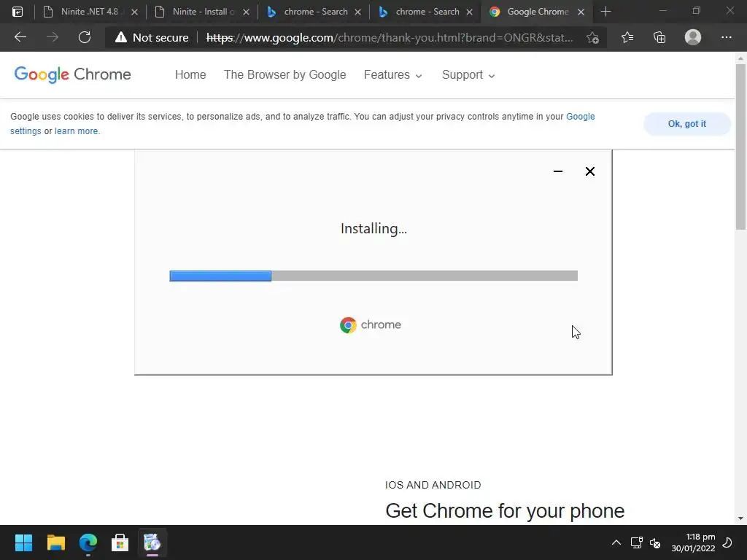Click the Installing... status text

pyautogui.click(x=373, y=228)
